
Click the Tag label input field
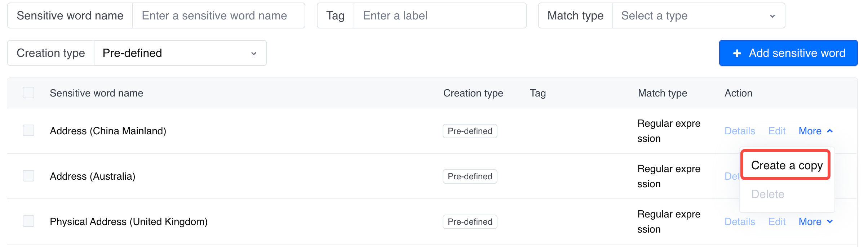click(x=440, y=16)
